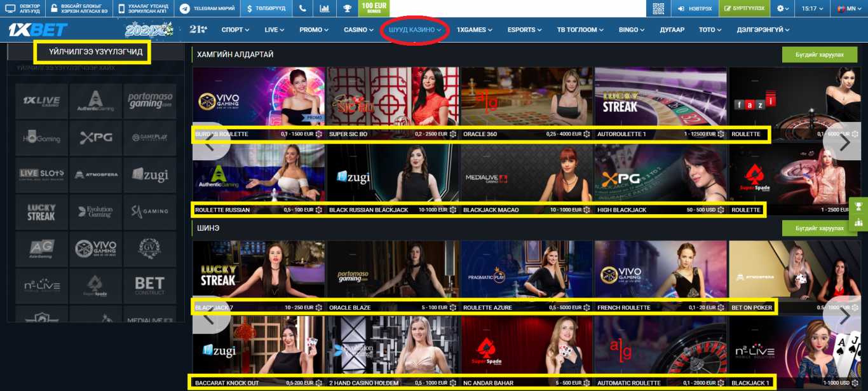Expand the CASINO menu
Screen dimensions: 868x391
(359, 30)
